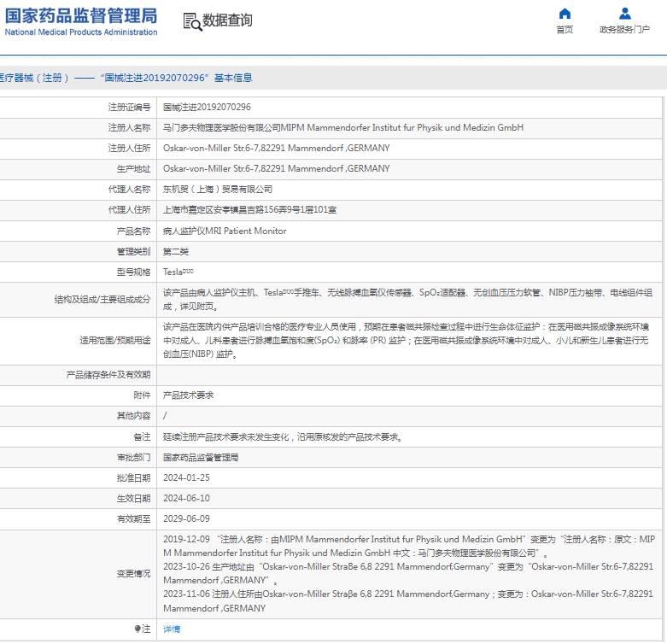Click product name MRI Patient Monitor
This screenshot has width=667, height=644.
(x=225, y=231)
